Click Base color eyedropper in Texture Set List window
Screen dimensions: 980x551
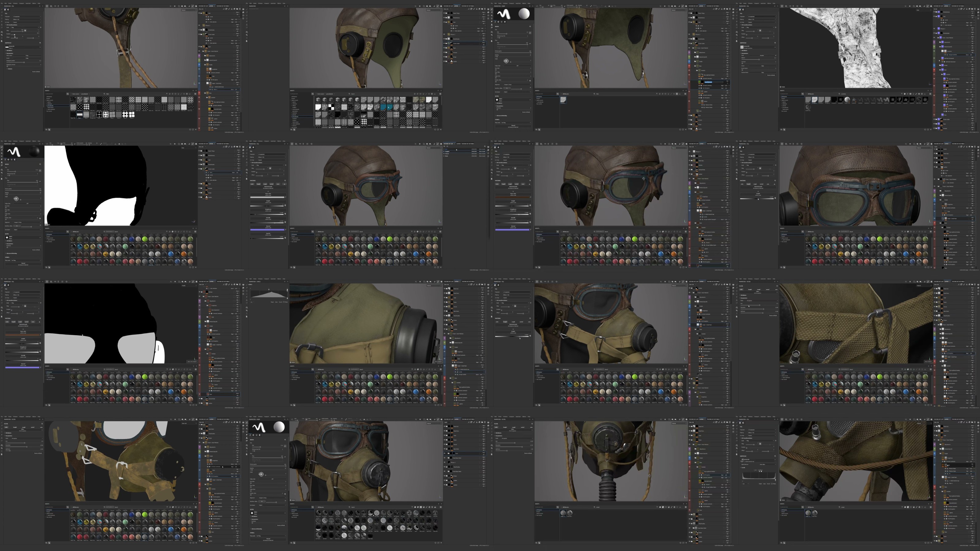pyautogui.click(x=286, y=197)
